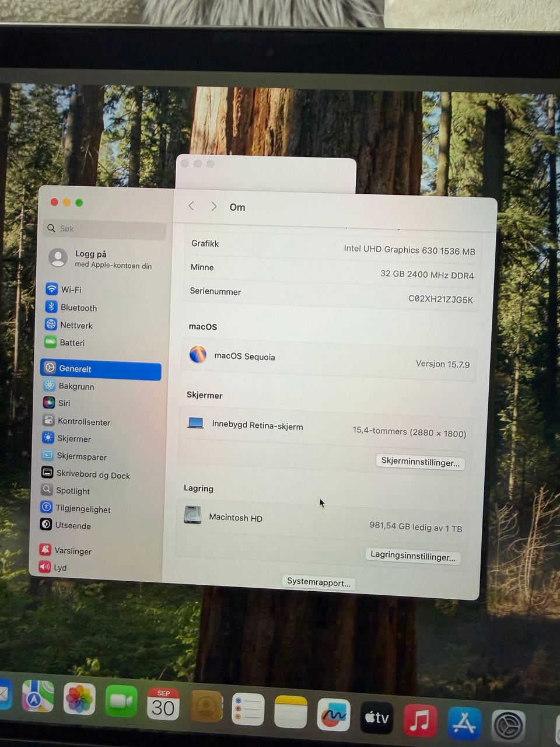
Task: Click the 32 GB 2400 MHz DDR4 value
Action: click(427, 274)
